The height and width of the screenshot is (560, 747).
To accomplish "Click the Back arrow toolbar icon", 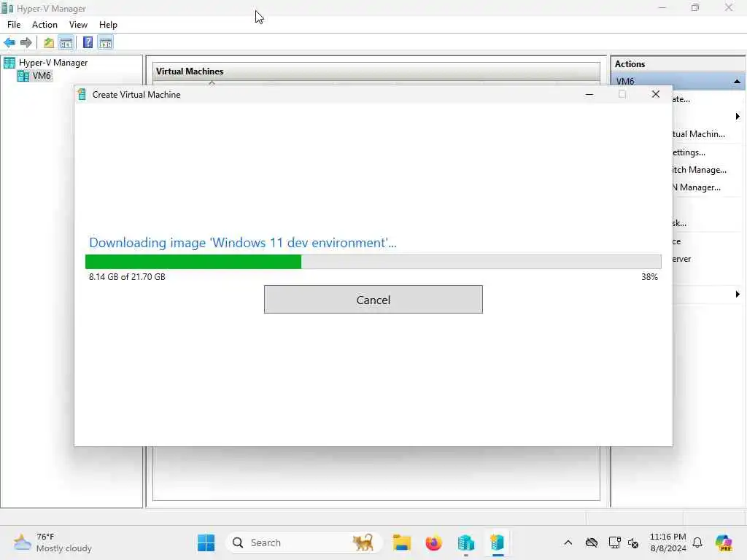I will click(x=9, y=43).
